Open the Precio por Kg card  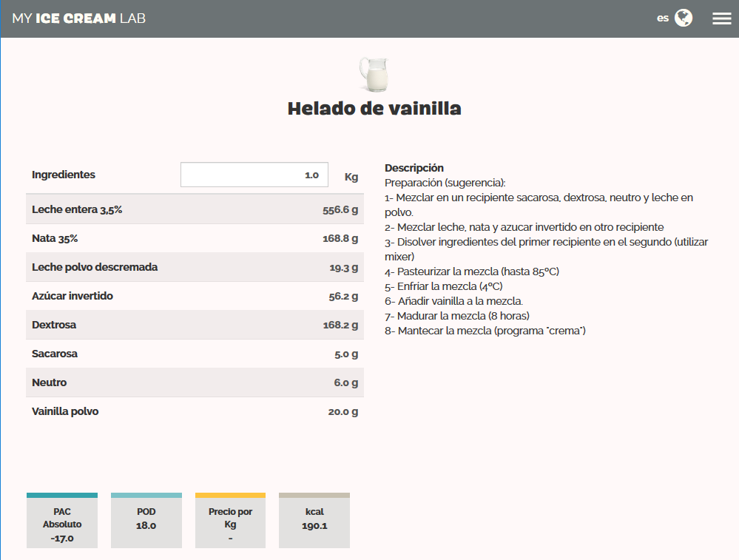[230, 520]
